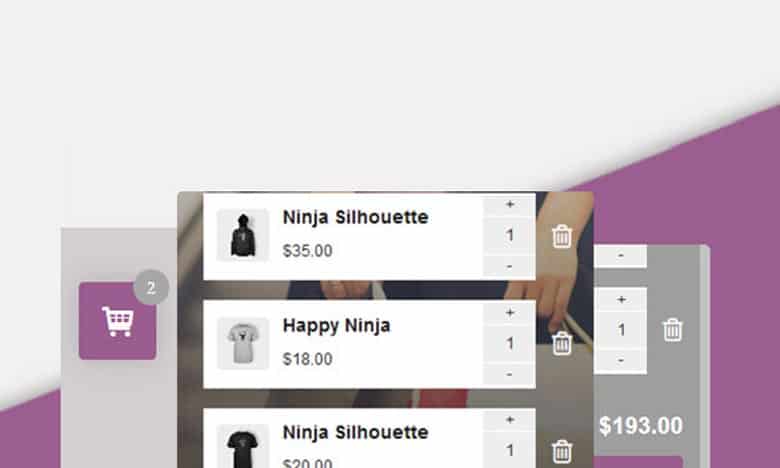Open the Happy Ninja product title
780x468 pixels.
pyautogui.click(x=336, y=326)
